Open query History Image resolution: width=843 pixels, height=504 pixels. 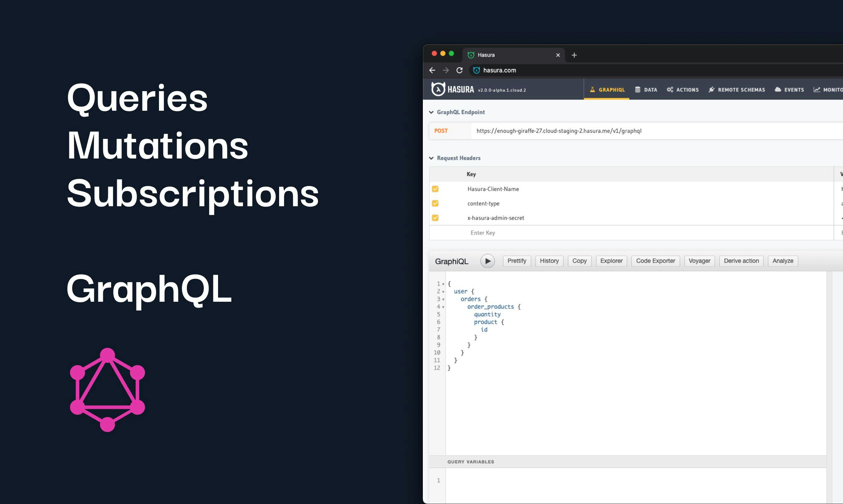[x=549, y=261]
